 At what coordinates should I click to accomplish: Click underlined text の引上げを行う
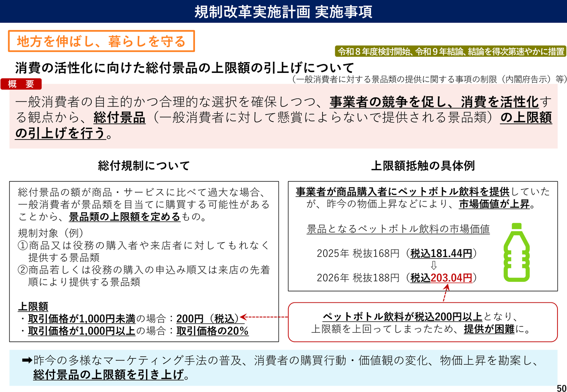click(61, 133)
